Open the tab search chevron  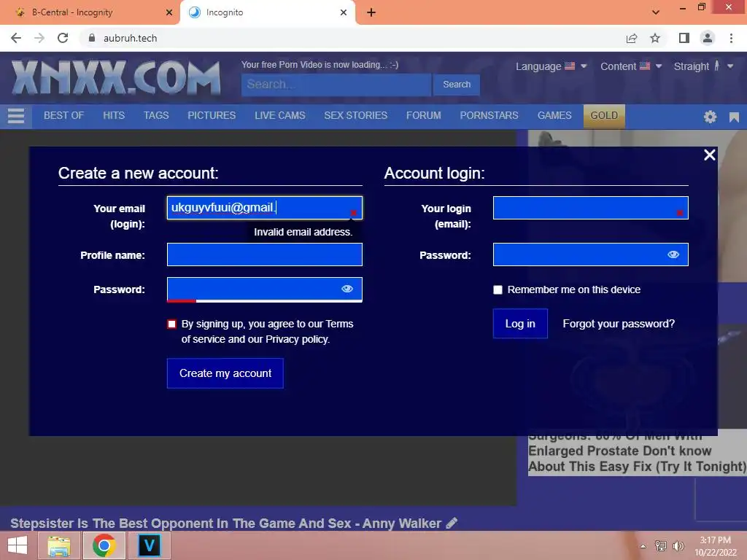pos(656,12)
